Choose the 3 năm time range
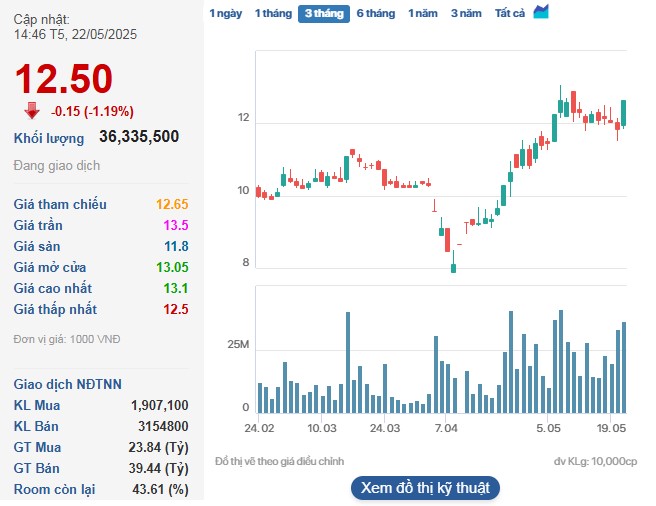 point(465,14)
